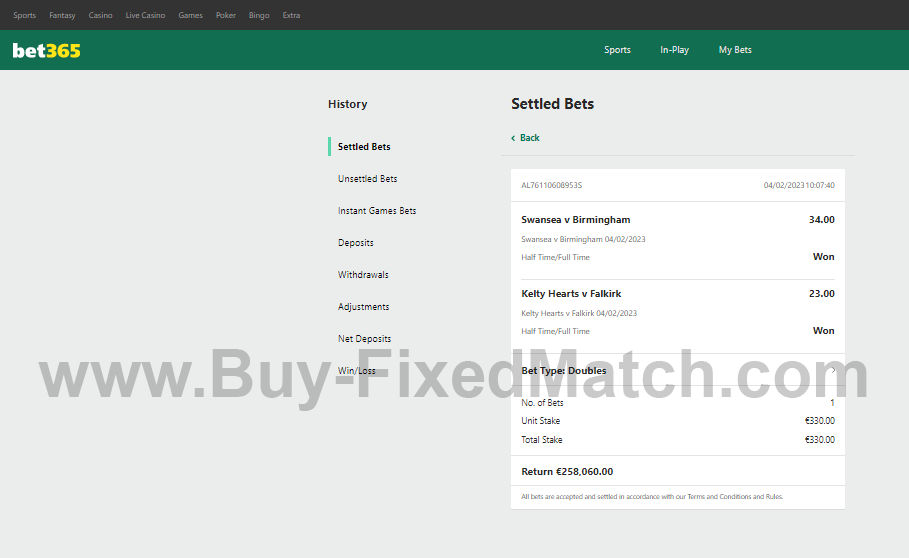Select Net Deposits in the sidebar
The image size is (909, 558).
[x=364, y=339]
